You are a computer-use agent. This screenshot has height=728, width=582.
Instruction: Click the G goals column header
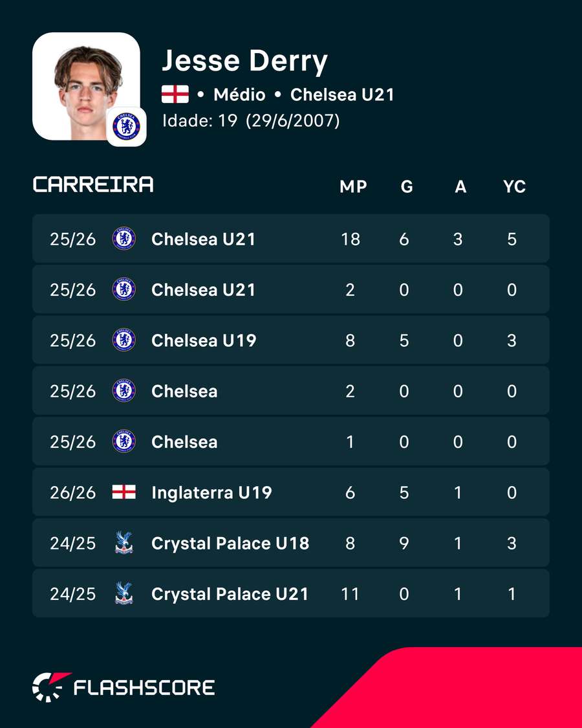tap(407, 186)
